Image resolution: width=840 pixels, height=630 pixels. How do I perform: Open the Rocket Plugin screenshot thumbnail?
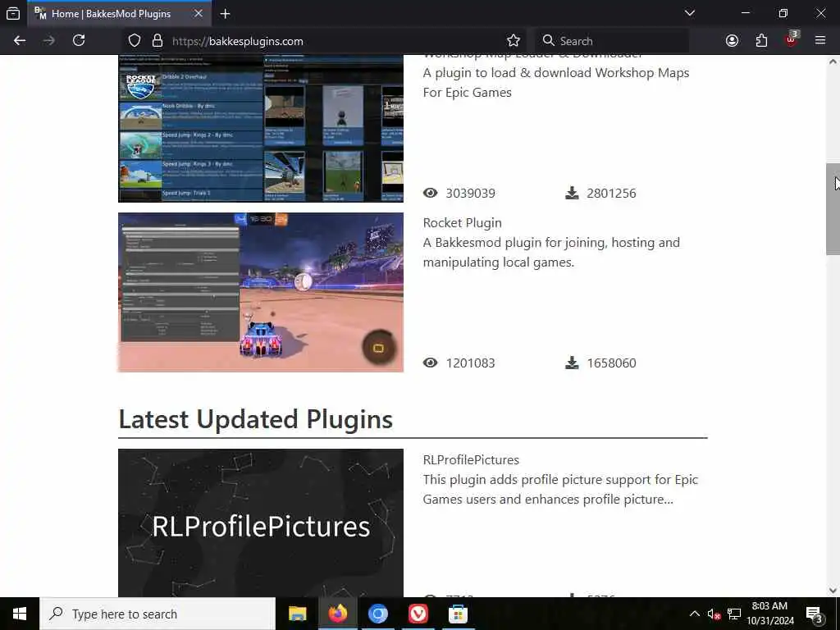pyautogui.click(x=261, y=293)
